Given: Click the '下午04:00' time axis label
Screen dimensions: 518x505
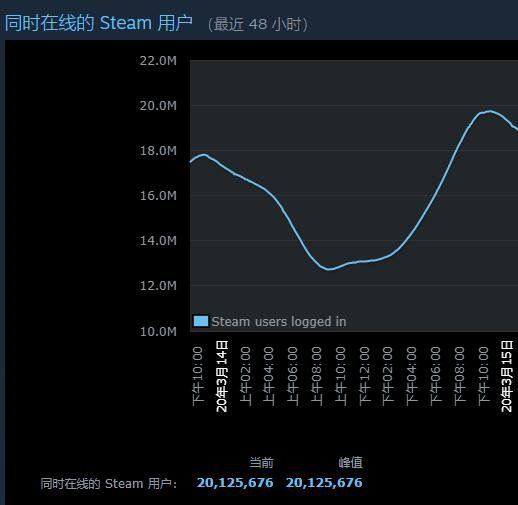Looking at the screenshot, I should 412,376.
